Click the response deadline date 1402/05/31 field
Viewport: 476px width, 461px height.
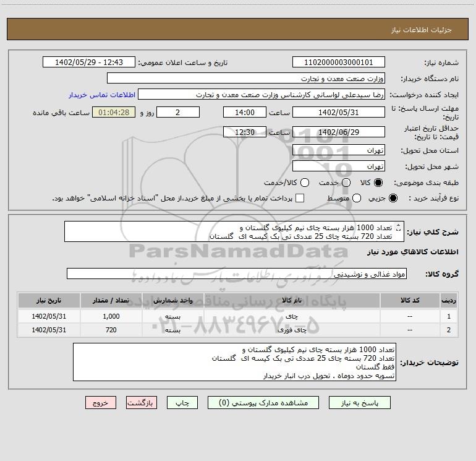coord(339,112)
